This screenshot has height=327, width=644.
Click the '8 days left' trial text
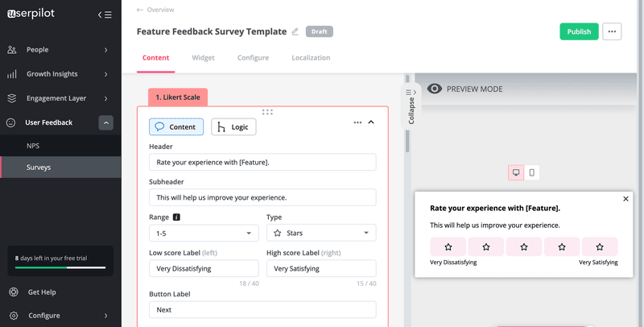[x=51, y=259]
